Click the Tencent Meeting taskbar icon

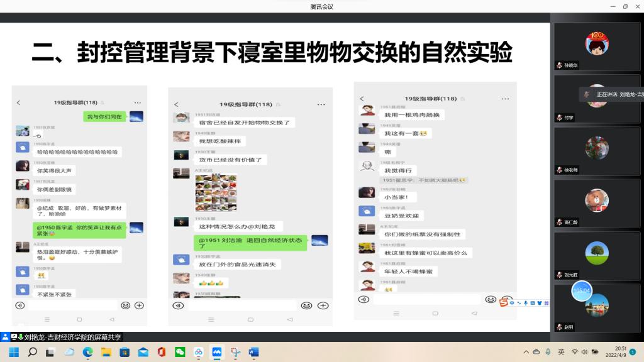point(217,352)
